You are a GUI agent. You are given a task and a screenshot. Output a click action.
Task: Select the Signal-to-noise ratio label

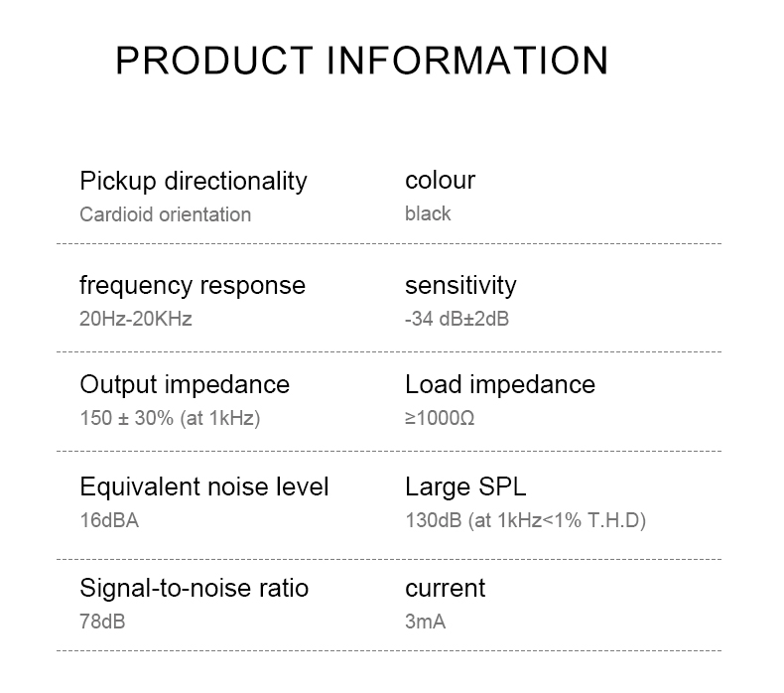pyautogui.click(x=195, y=589)
